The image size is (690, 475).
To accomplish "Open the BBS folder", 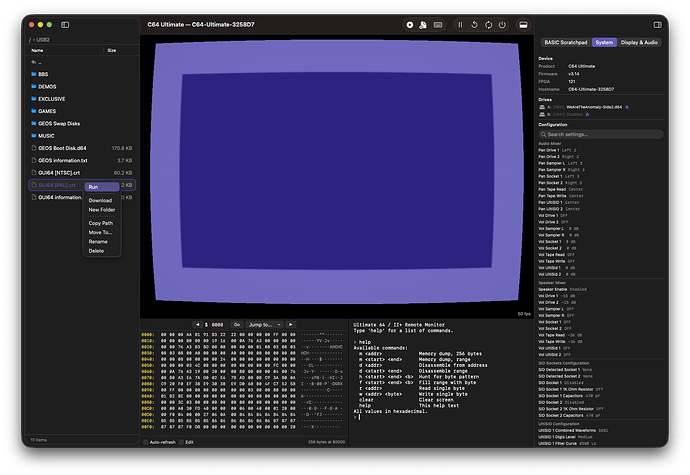I will [x=82, y=74].
